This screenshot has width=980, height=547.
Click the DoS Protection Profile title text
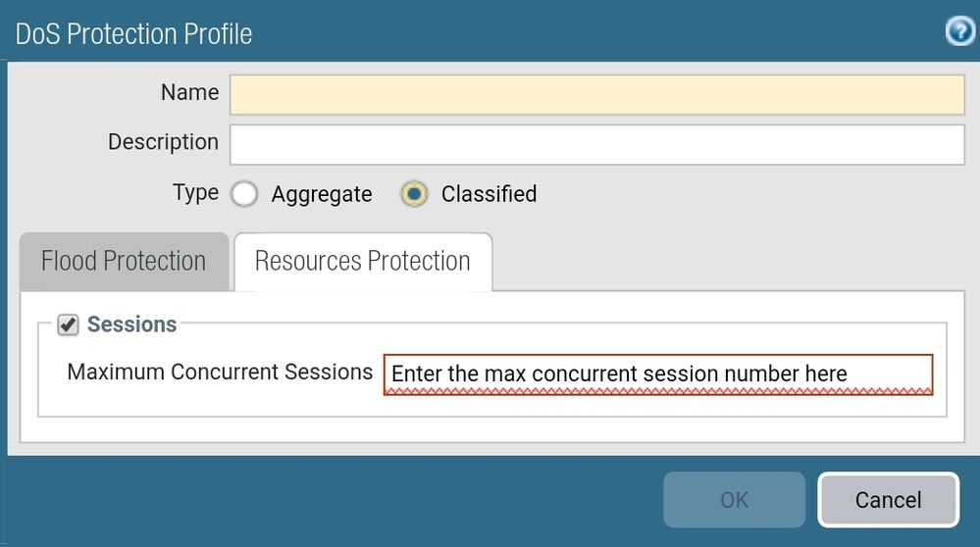click(133, 33)
